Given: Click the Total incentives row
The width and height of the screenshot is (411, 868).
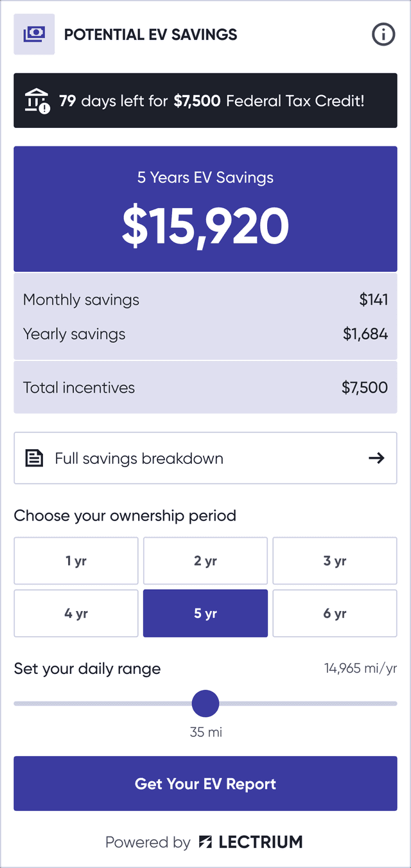Looking at the screenshot, I should [x=205, y=387].
